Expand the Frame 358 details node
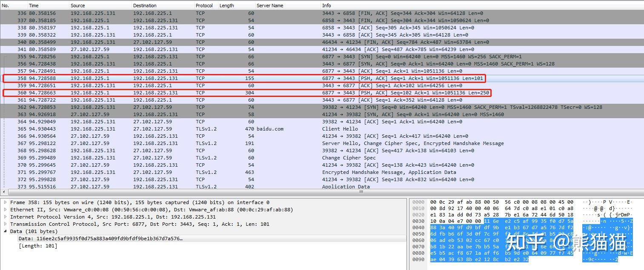 click(4, 202)
